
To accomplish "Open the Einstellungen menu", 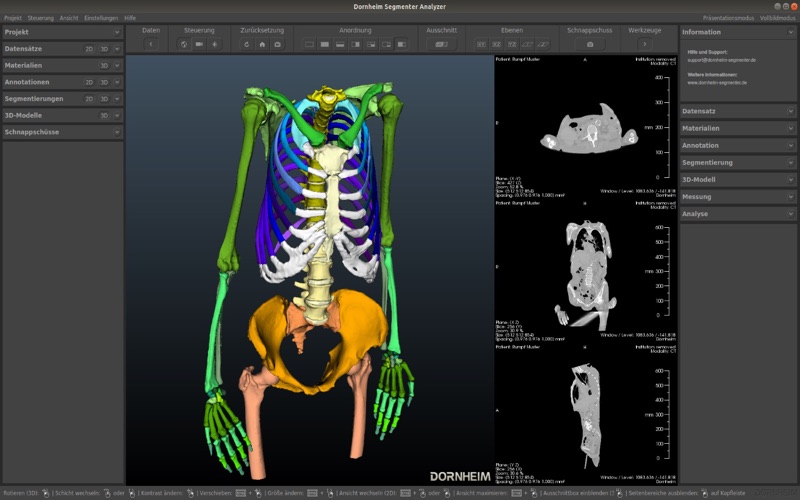I will tap(101, 18).
